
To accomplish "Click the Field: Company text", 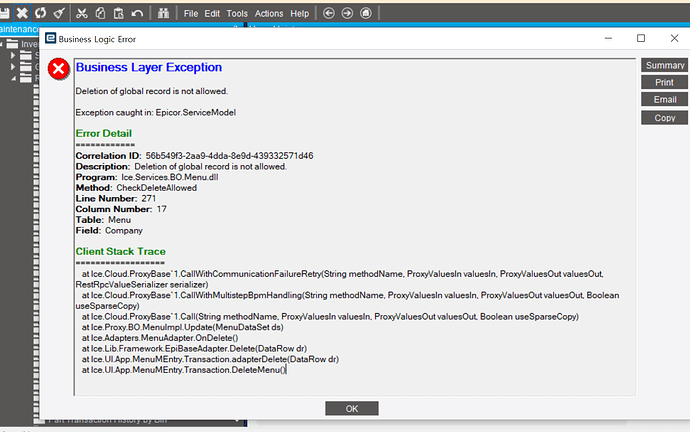I will (109, 231).
